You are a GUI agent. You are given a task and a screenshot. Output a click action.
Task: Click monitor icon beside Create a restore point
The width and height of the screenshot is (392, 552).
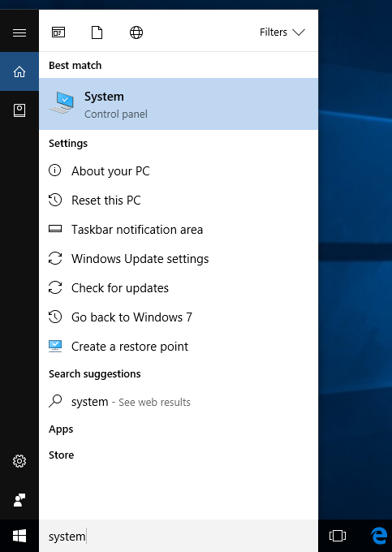click(55, 346)
